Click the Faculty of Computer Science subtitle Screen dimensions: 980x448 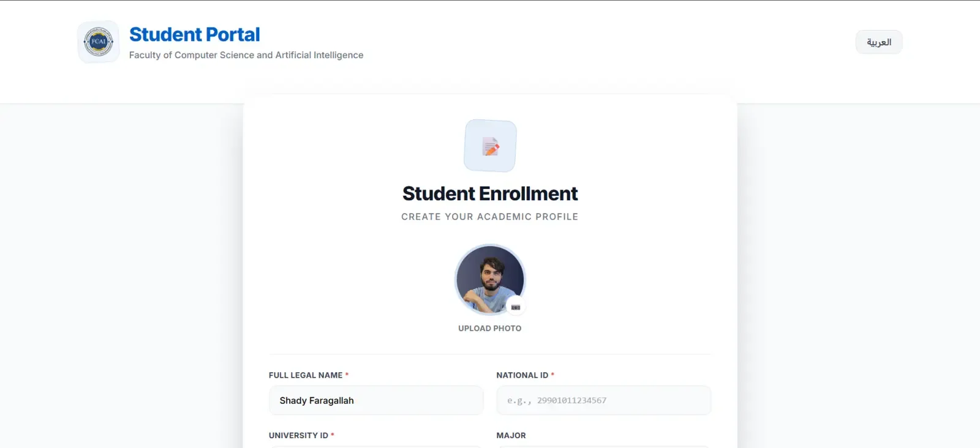pyautogui.click(x=246, y=55)
